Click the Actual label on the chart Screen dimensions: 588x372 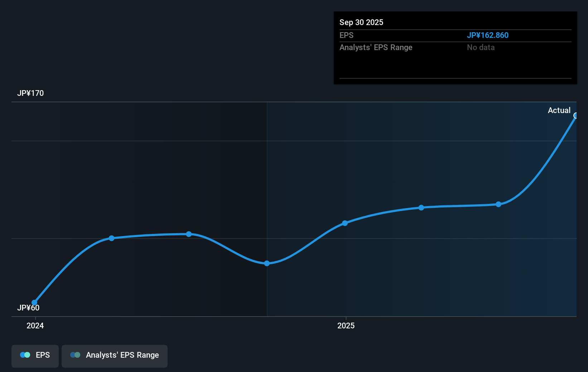pos(559,110)
